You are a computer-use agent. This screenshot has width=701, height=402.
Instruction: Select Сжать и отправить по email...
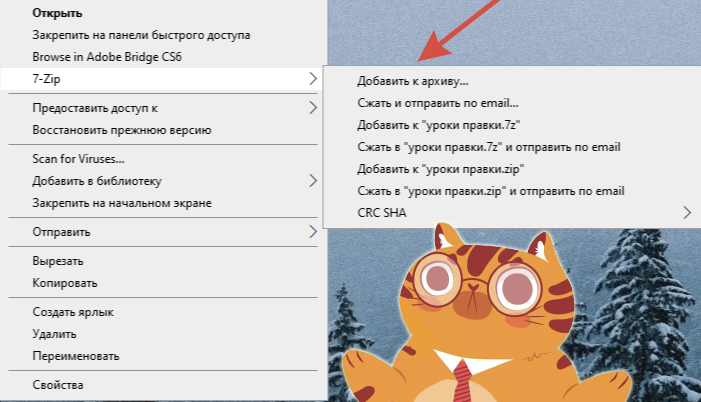pyautogui.click(x=437, y=103)
